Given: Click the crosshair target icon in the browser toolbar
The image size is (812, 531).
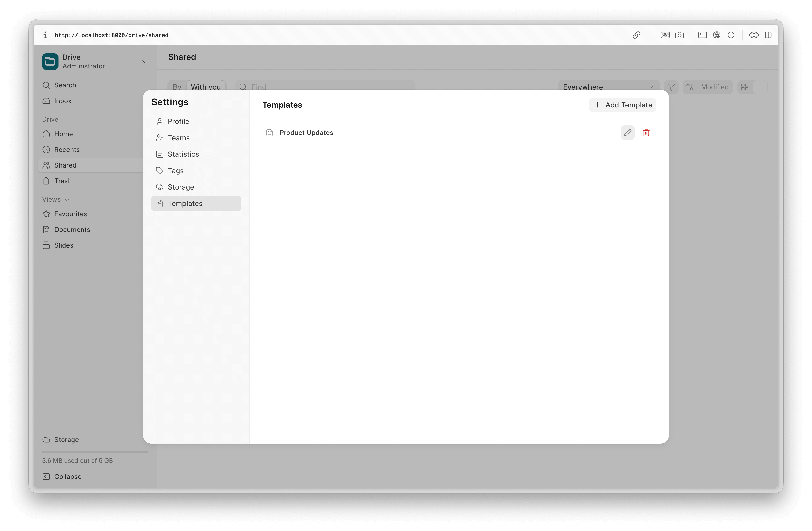Looking at the screenshot, I should coord(731,35).
